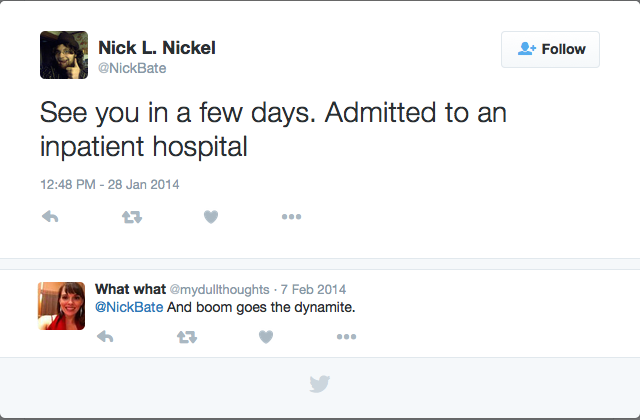The width and height of the screenshot is (640, 420).
Task: Open What what's avatar thumbnail
Action: coord(62,305)
